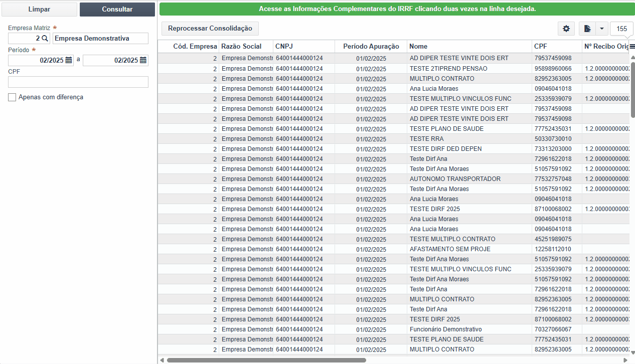This screenshot has height=364, width=635.
Task: Focus the CPF filter input field
Action: (x=78, y=82)
